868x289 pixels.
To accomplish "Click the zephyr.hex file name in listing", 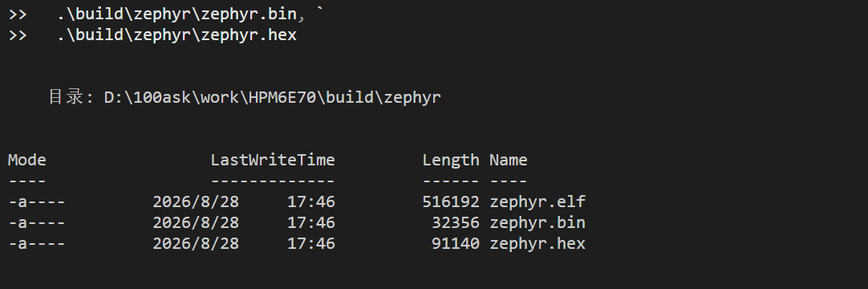I will coord(537,244).
